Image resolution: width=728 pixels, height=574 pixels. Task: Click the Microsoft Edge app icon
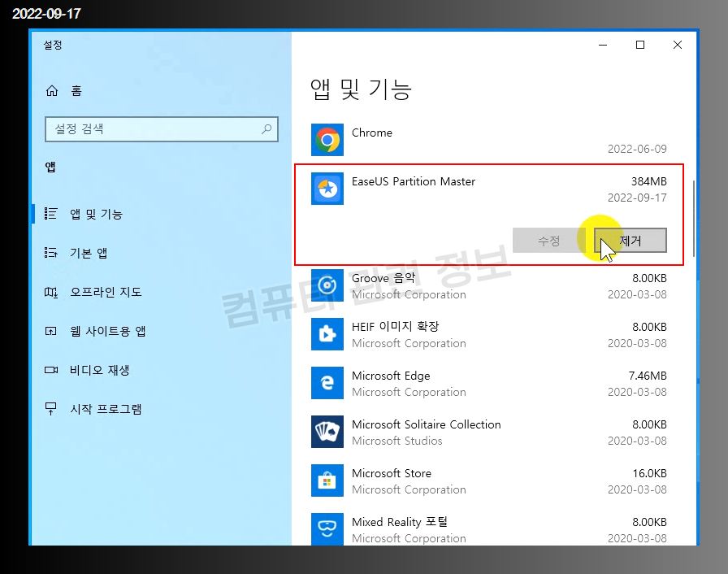[327, 383]
